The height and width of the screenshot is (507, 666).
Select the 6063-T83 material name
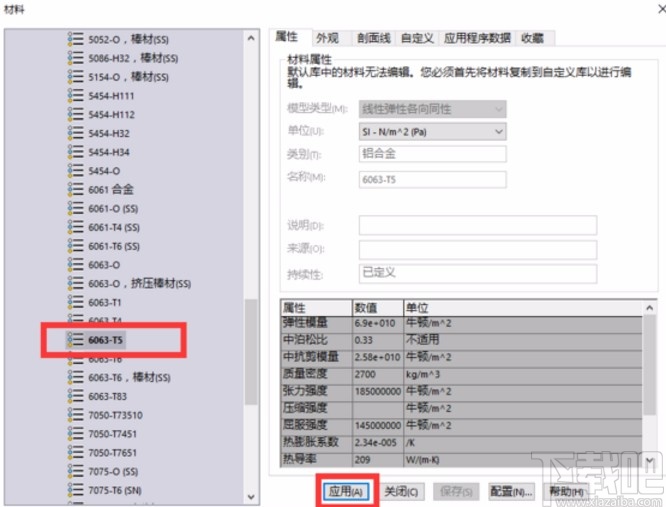pyautogui.click(x=107, y=396)
